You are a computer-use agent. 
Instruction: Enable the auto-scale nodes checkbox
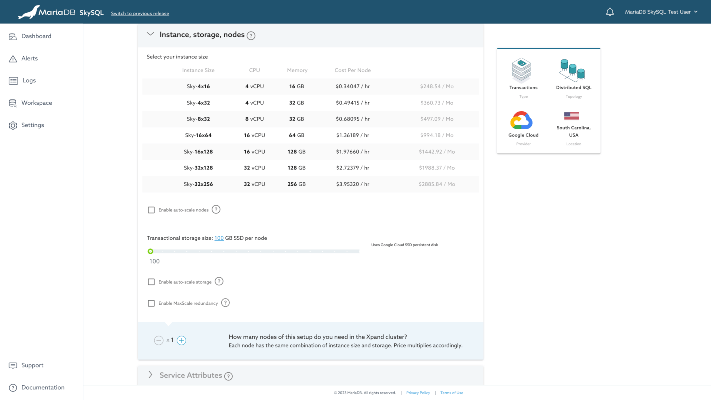[x=151, y=209]
